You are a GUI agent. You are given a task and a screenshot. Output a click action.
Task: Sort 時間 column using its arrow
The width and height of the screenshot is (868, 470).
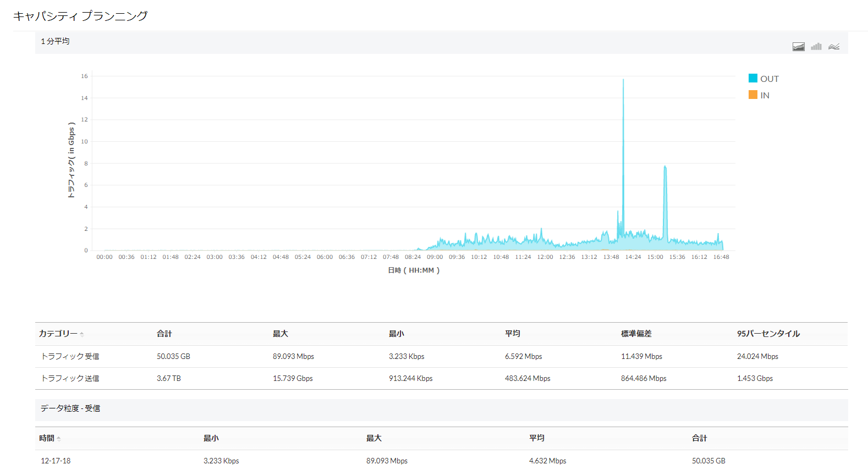click(58, 439)
